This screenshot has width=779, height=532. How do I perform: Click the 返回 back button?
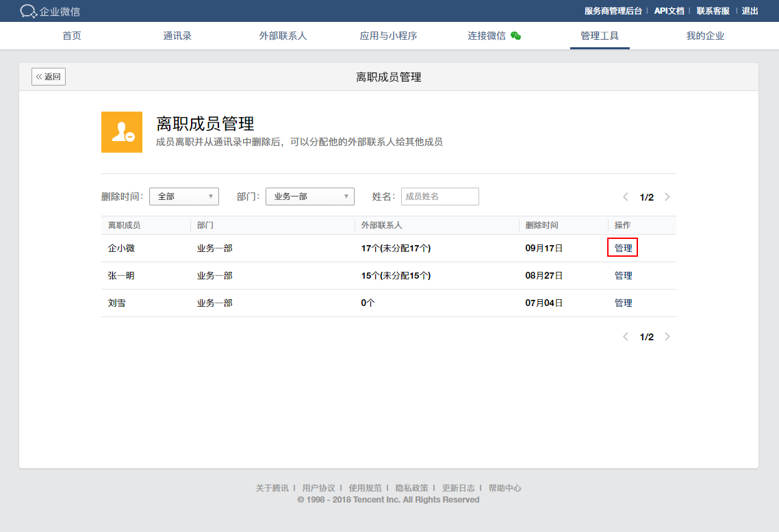[x=49, y=77]
